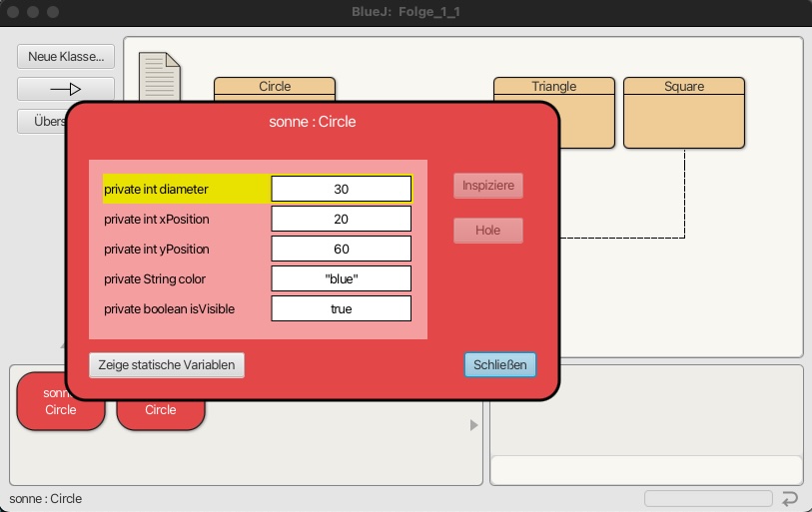Click the Neue Klasse button

[x=66, y=57]
